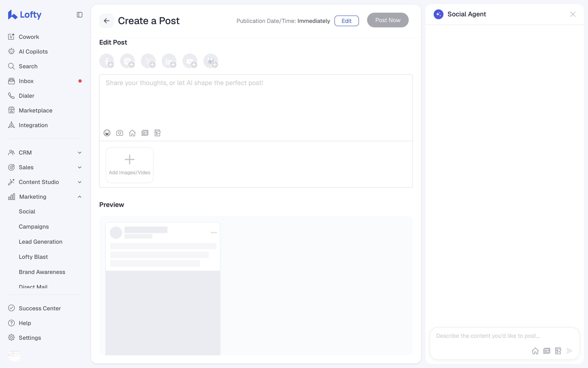
Task: Click note-with-pencil icon in Social Agent input
Action: (x=558, y=351)
